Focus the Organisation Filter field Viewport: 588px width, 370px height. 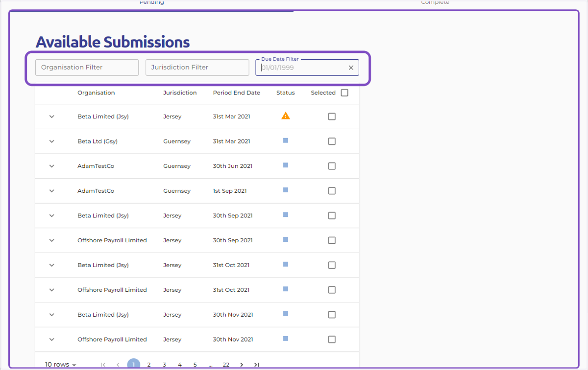[x=87, y=68]
